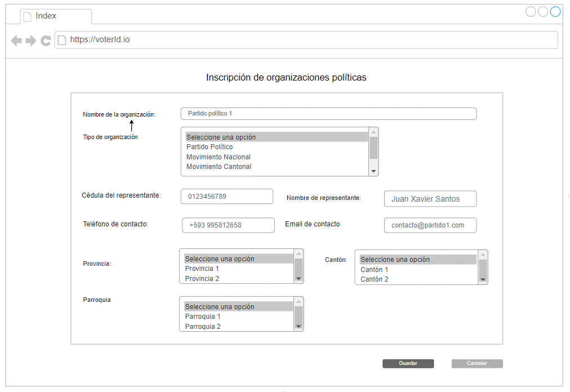Click scroll down arrow of Parroquia list
Screen dimensions: 570x392
tap(299, 327)
